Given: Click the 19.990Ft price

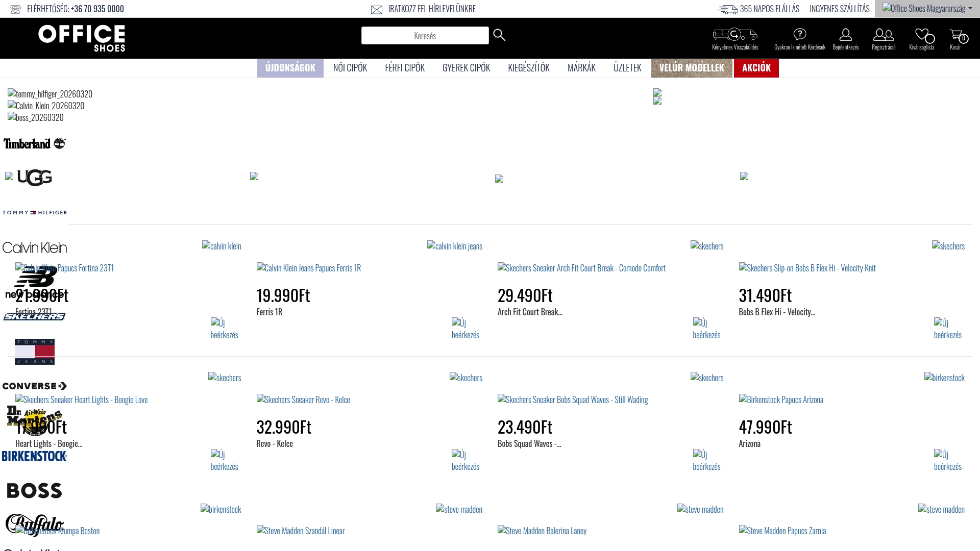Looking at the screenshot, I should [x=283, y=295].
